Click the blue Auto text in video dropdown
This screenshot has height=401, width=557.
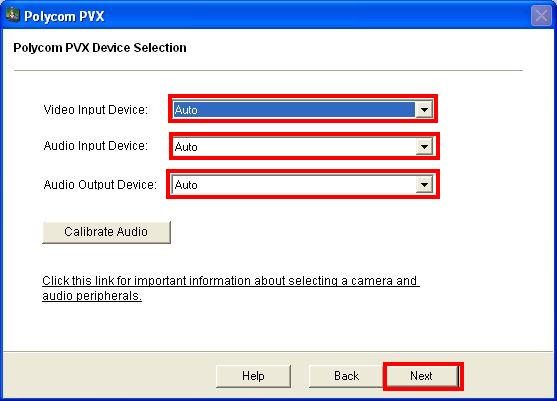(186, 110)
